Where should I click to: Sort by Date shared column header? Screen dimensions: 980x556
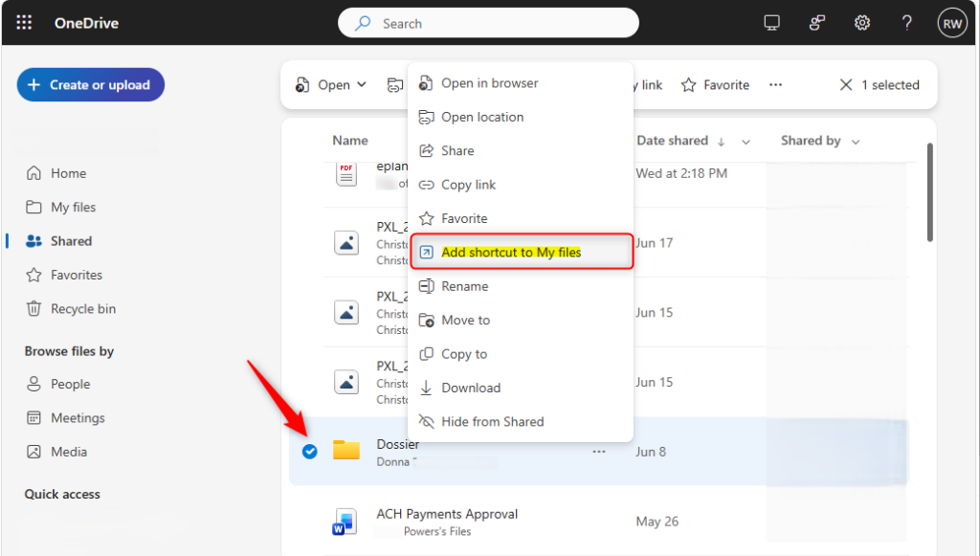coord(673,141)
